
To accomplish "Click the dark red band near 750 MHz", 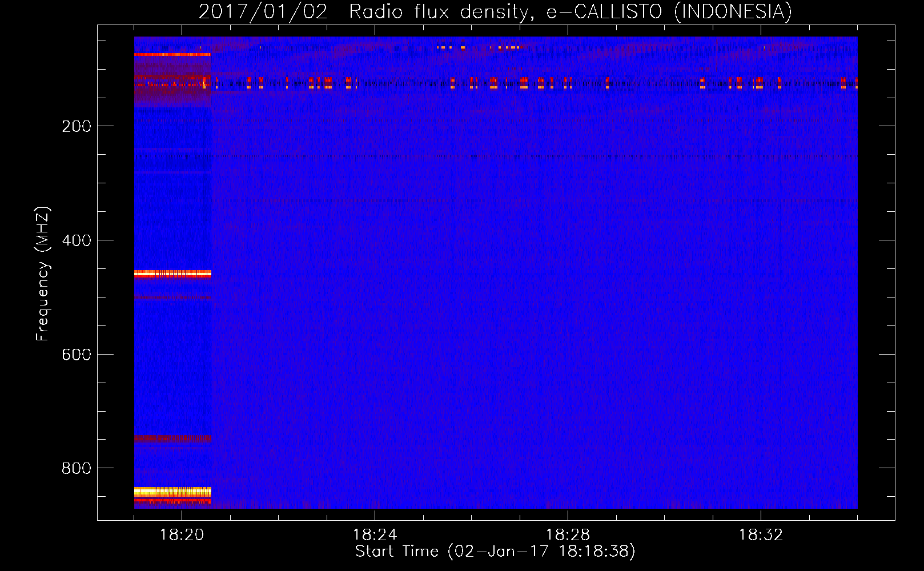I will point(172,439).
